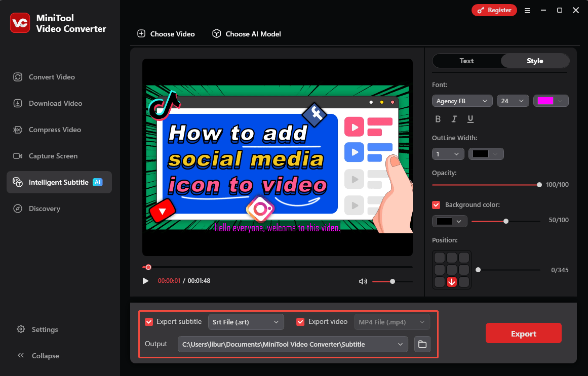
Task: Toggle bold formatting
Action: pos(438,119)
